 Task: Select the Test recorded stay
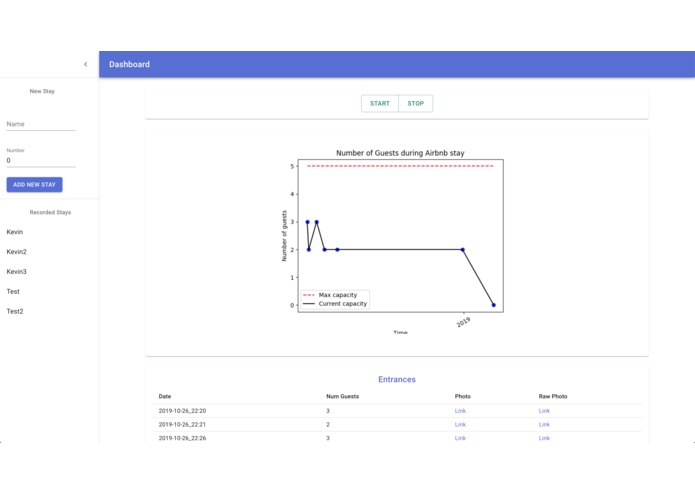click(13, 292)
